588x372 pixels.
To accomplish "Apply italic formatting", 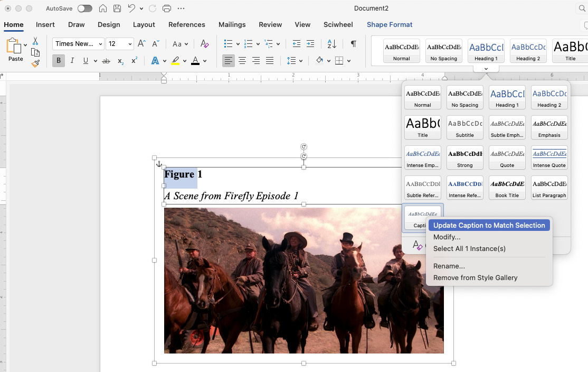I will pos(71,60).
